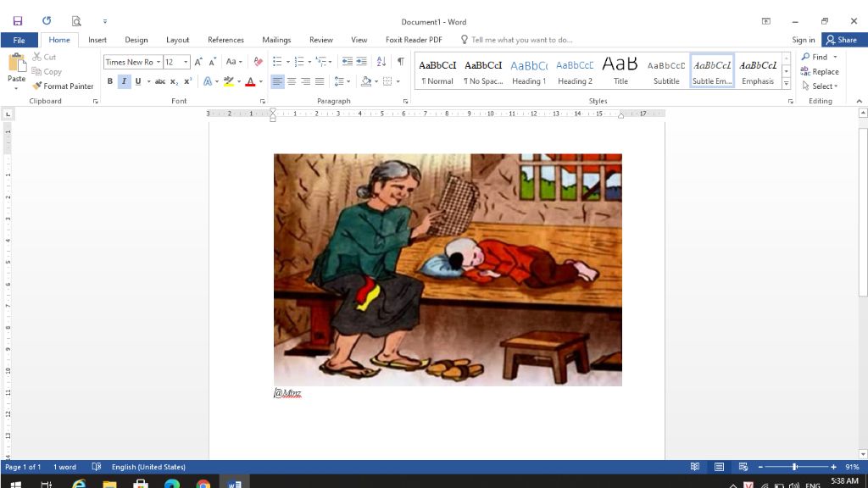This screenshot has height=488, width=868.
Task: Switch to the Mailings tab
Action: pos(276,40)
